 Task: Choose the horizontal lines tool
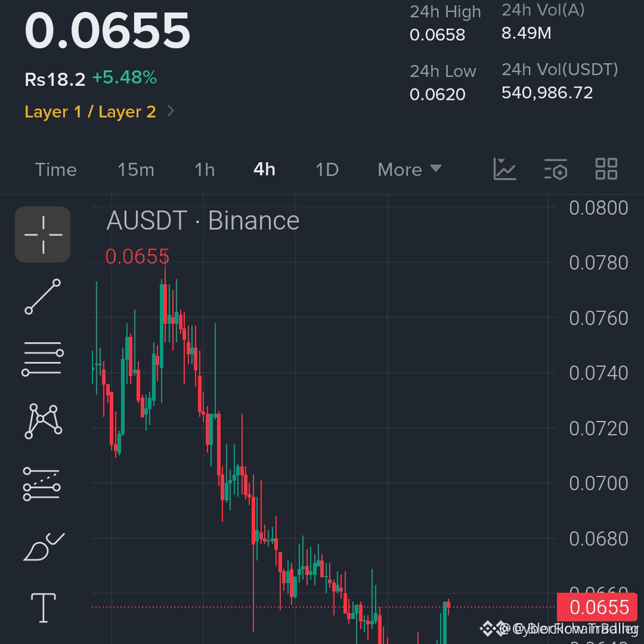pyautogui.click(x=43, y=358)
